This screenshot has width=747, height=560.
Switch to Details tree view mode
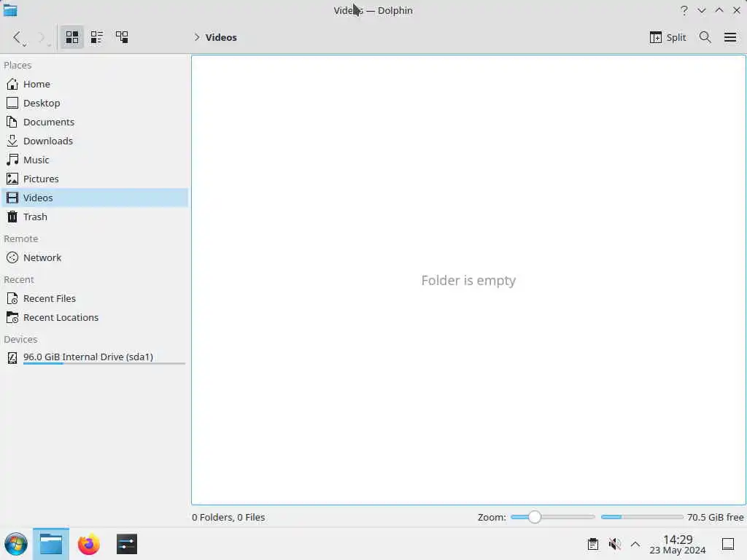[122, 37]
